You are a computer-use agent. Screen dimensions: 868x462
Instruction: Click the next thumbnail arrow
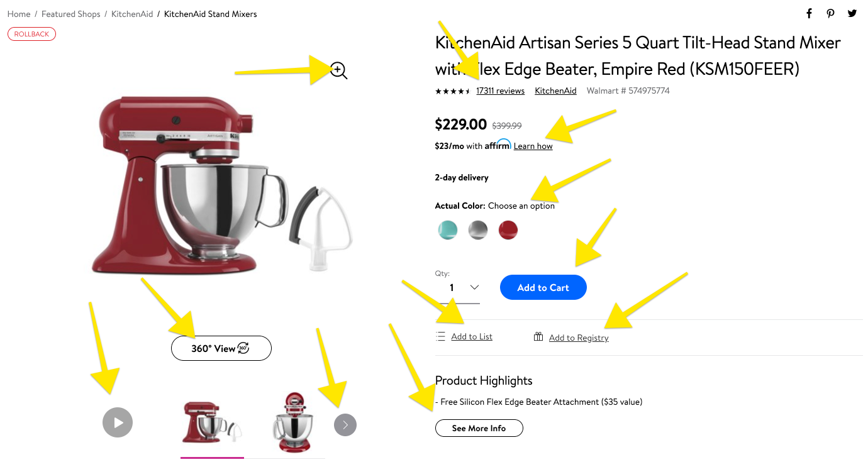(345, 425)
